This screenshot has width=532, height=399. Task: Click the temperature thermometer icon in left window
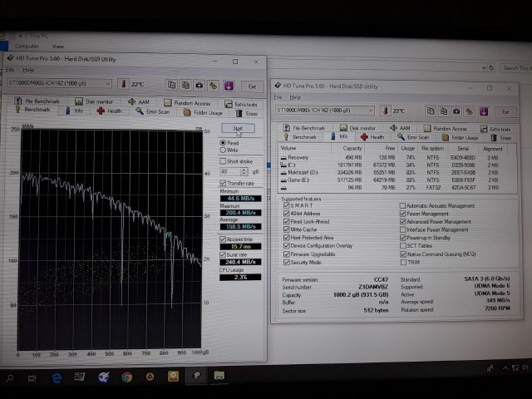coord(123,84)
